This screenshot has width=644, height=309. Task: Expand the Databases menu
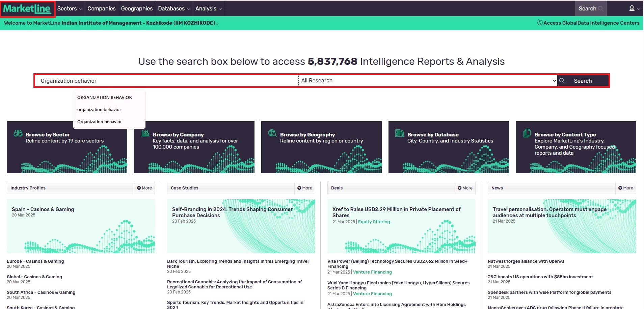(174, 9)
